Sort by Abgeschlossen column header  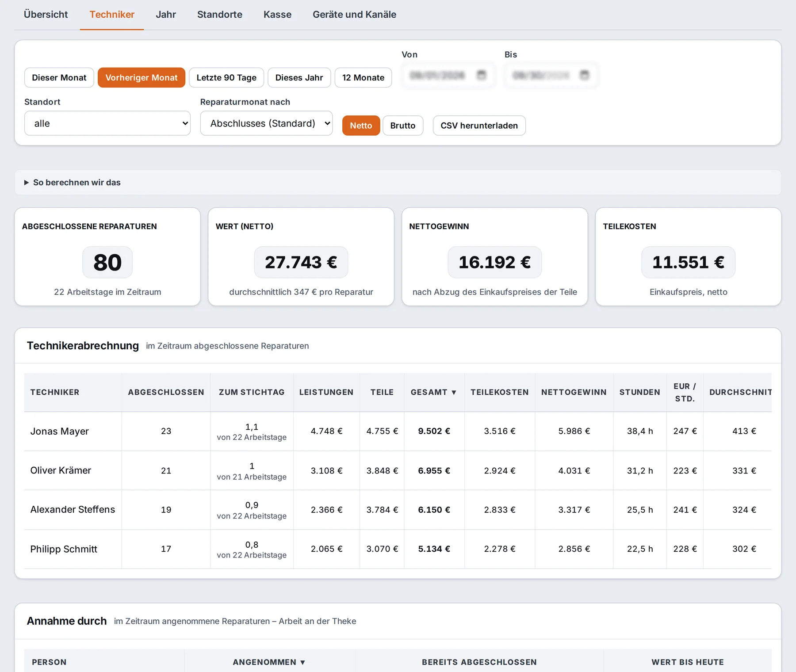(166, 392)
